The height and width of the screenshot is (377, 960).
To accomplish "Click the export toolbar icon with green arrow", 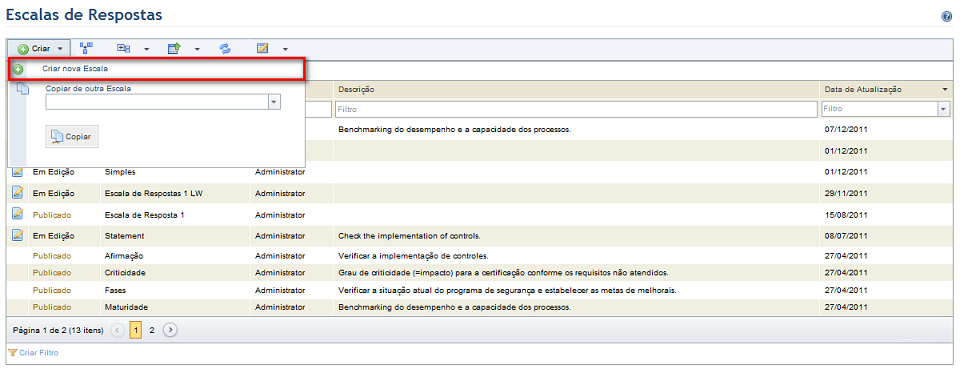I will click(x=174, y=48).
